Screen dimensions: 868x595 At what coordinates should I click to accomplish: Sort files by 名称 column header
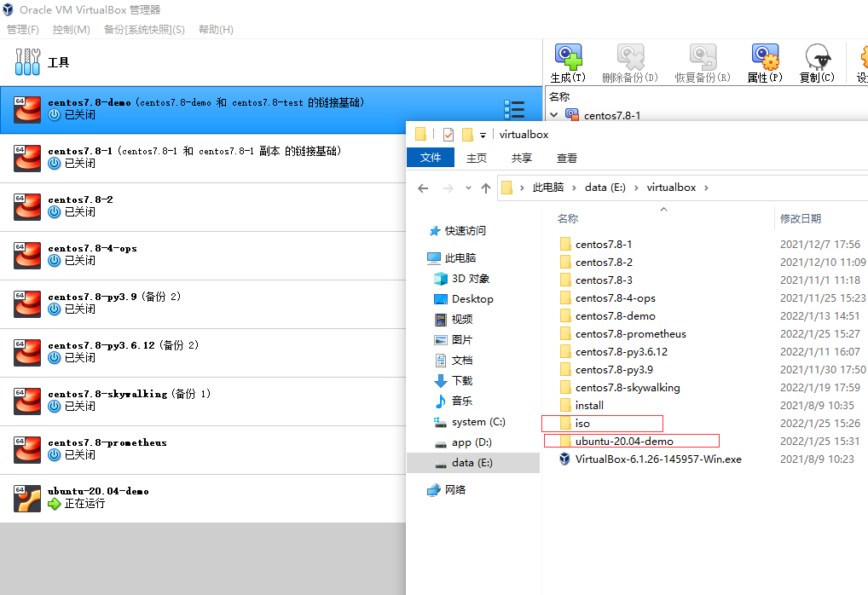[x=567, y=218]
